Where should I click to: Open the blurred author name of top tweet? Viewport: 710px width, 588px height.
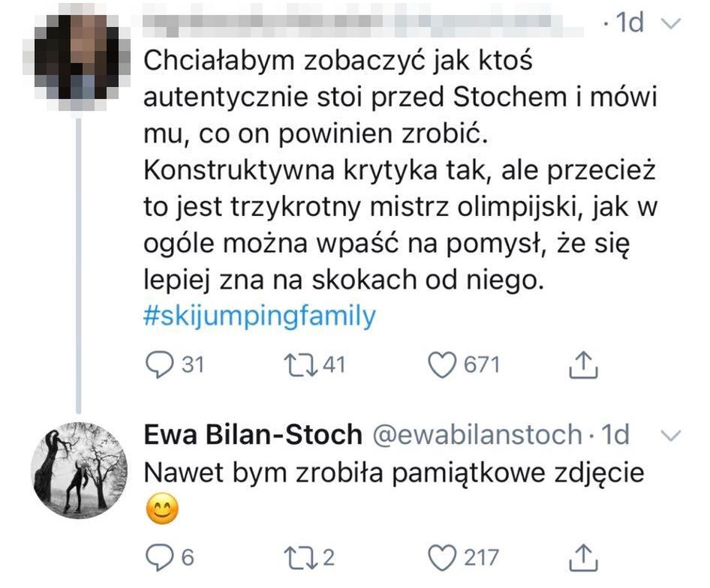coord(360,24)
